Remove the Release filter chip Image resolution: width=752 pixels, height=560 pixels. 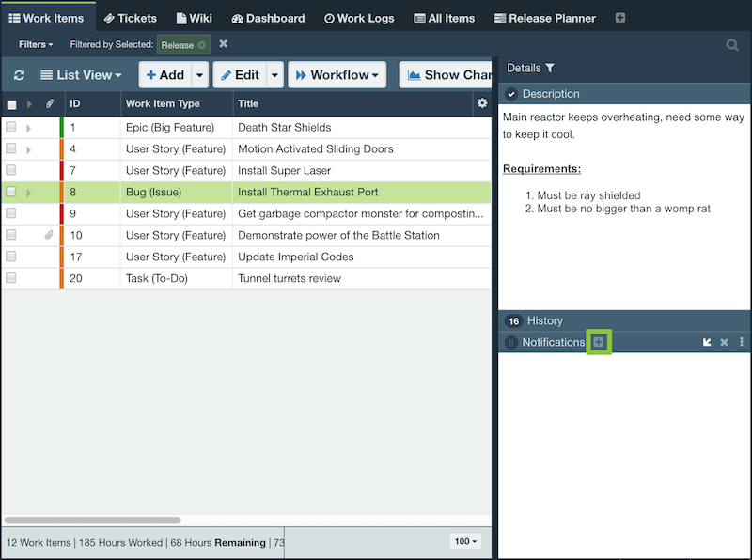coord(202,45)
